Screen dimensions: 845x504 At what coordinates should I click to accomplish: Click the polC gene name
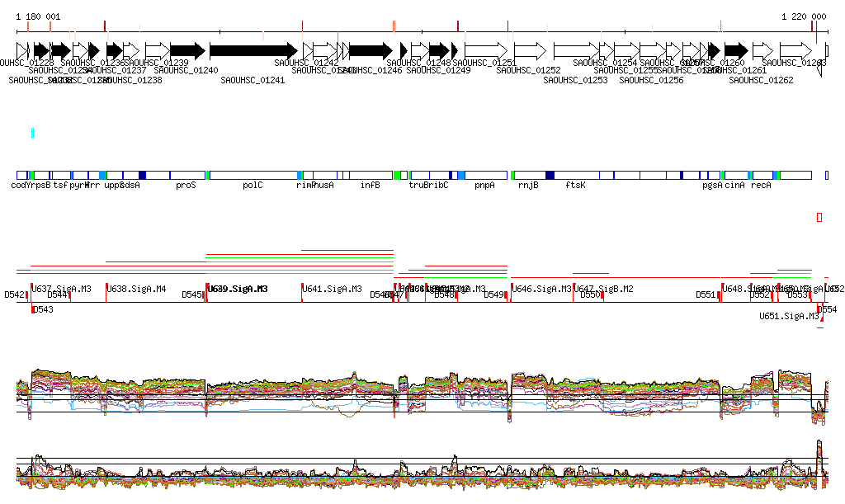(253, 186)
